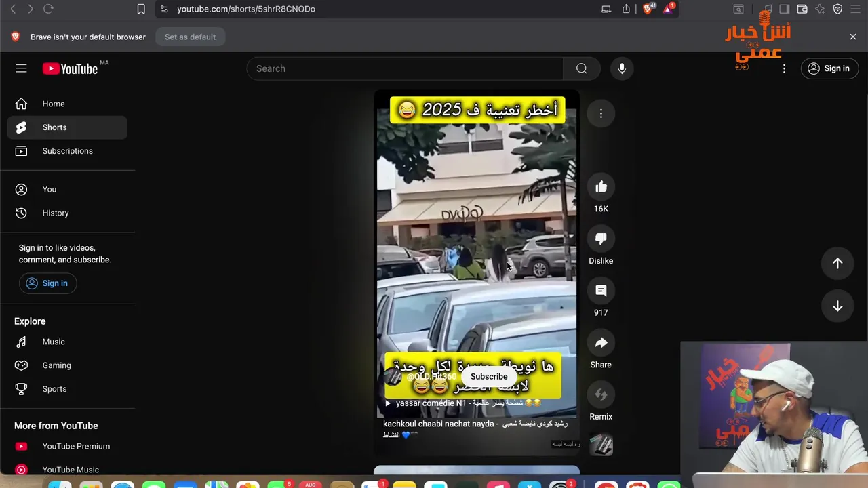Open Subscriptions in the sidebar
Screen dimensions: 868x488
[67, 151]
